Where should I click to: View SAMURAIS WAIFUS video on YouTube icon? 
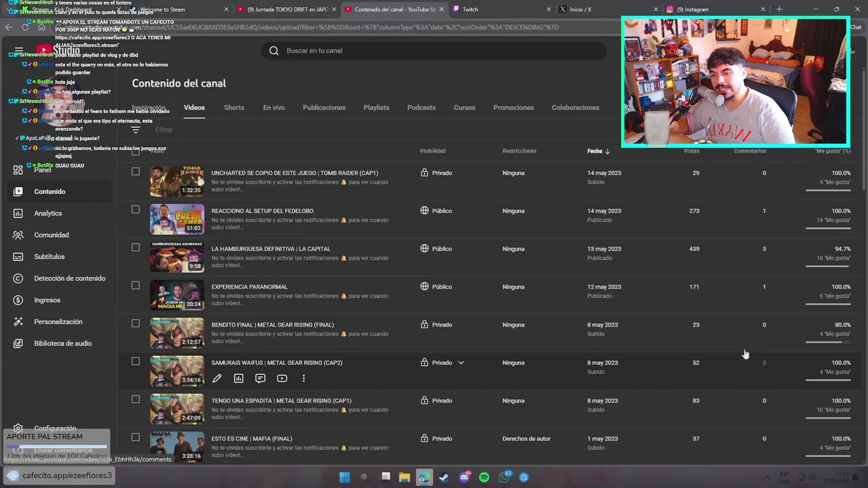coord(282,379)
